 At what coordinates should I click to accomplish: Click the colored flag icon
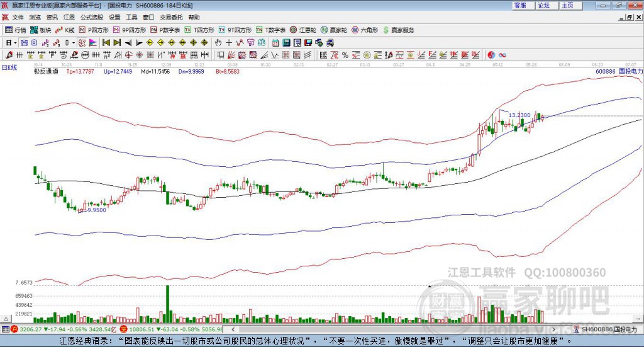93,43
